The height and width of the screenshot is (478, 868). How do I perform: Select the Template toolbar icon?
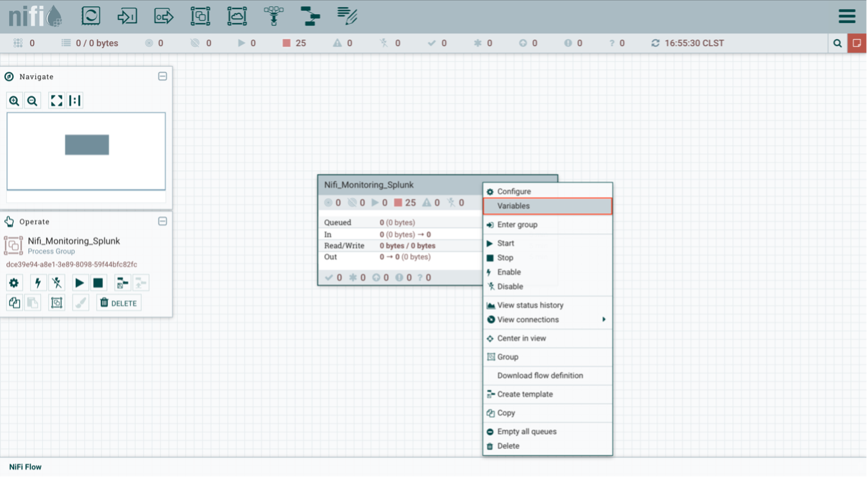point(311,16)
